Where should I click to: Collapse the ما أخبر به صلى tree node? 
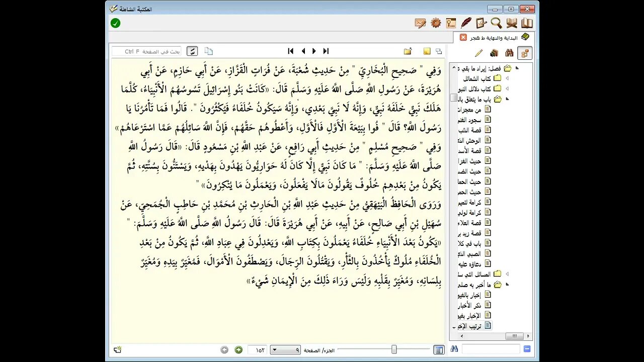pos(507,285)
